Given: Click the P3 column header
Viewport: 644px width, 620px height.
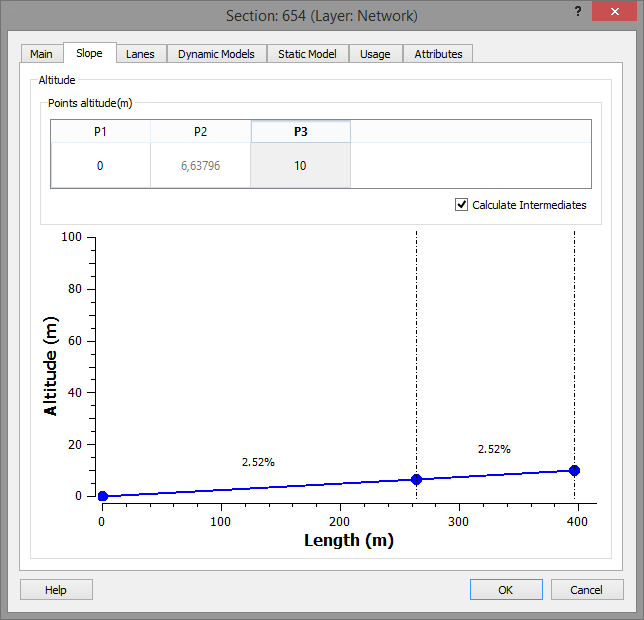Looking at the screenshot, I should tap(300, 132).
